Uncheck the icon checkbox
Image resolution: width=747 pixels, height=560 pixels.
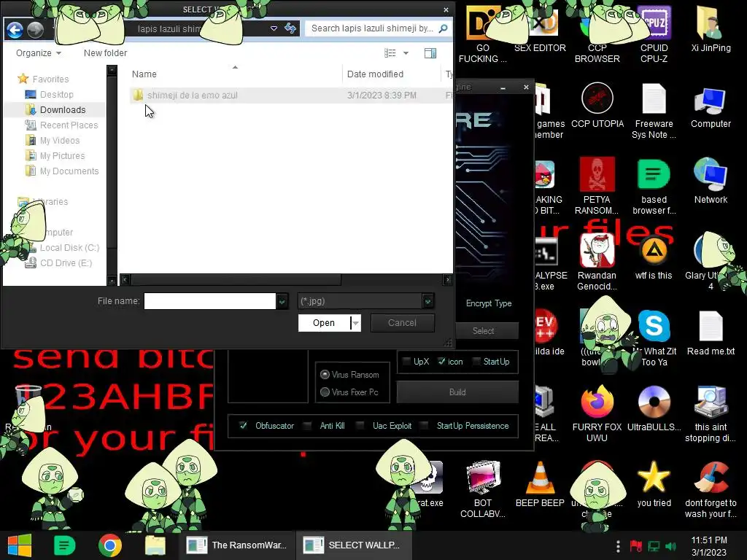click(441, 362)
